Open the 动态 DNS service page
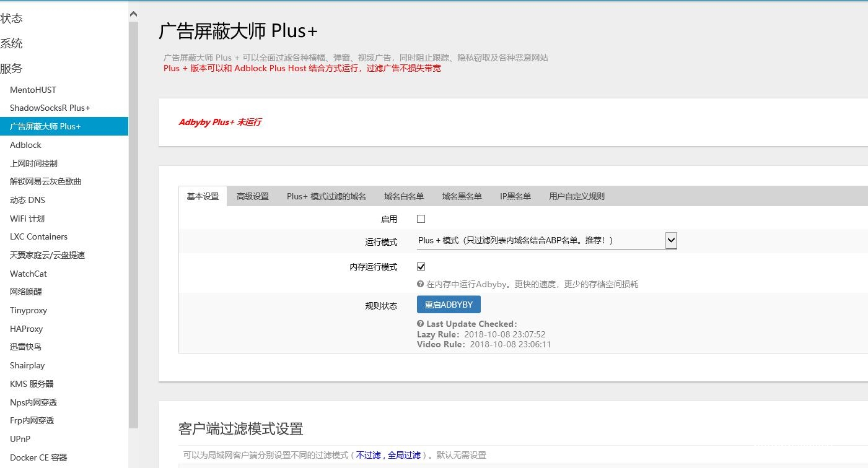 (28, 200)
